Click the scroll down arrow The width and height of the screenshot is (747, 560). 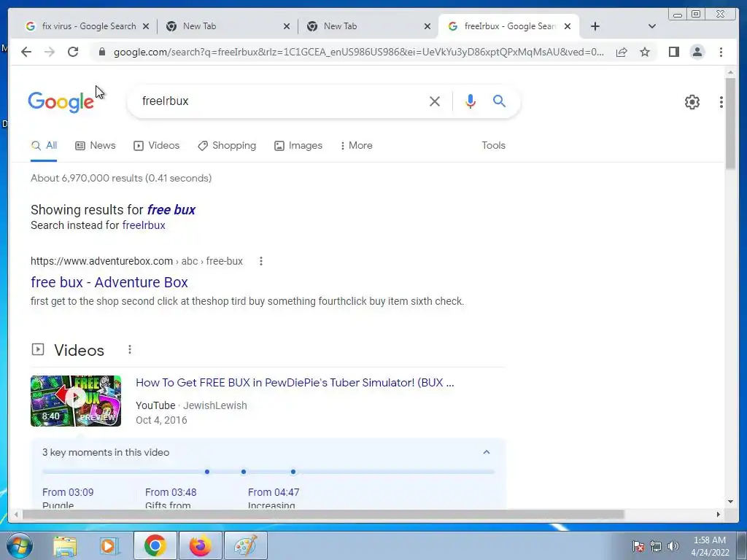[730, 501]
